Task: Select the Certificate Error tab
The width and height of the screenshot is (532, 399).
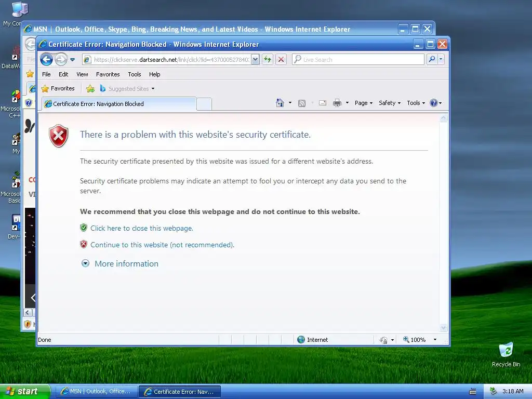Action: click(x=118, y=104)
